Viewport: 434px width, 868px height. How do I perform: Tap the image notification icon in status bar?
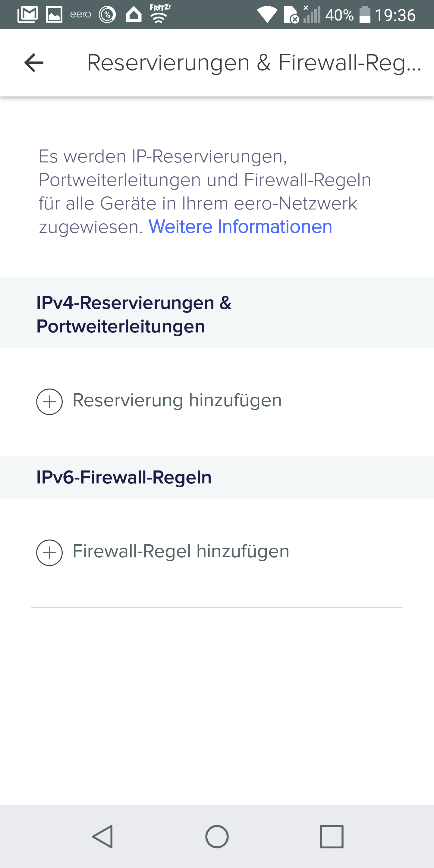point(54,15)
